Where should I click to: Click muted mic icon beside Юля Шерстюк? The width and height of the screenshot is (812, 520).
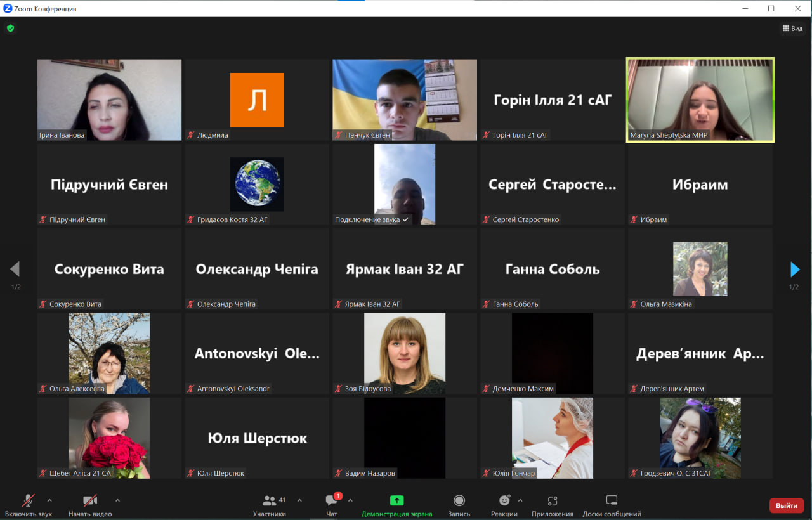[191, 473]
